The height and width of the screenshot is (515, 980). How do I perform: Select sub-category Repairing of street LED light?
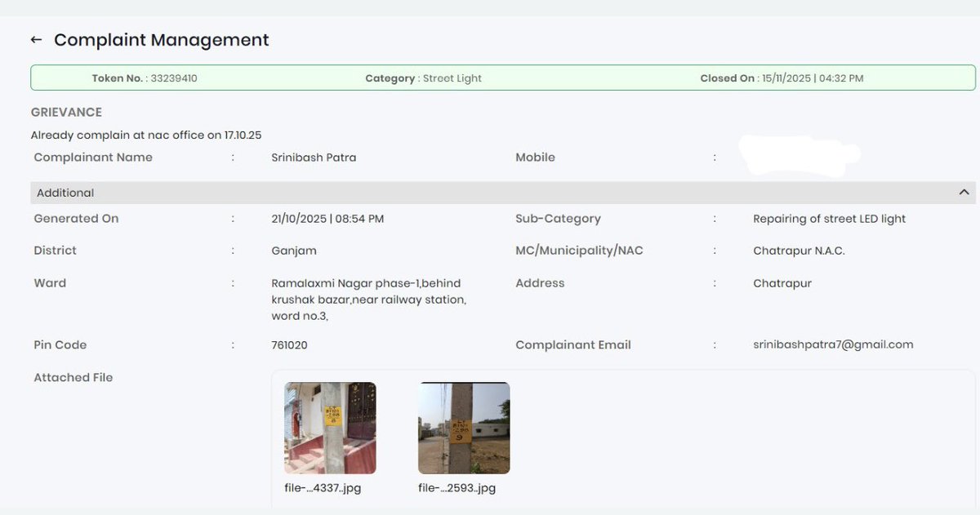tap(829, 219)
